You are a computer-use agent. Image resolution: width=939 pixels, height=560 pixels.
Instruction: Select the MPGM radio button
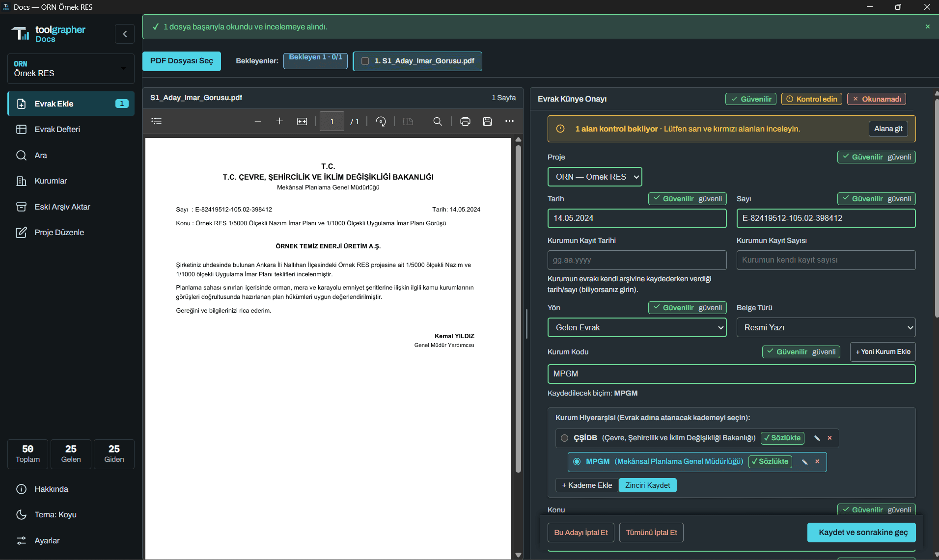[577, 461]
